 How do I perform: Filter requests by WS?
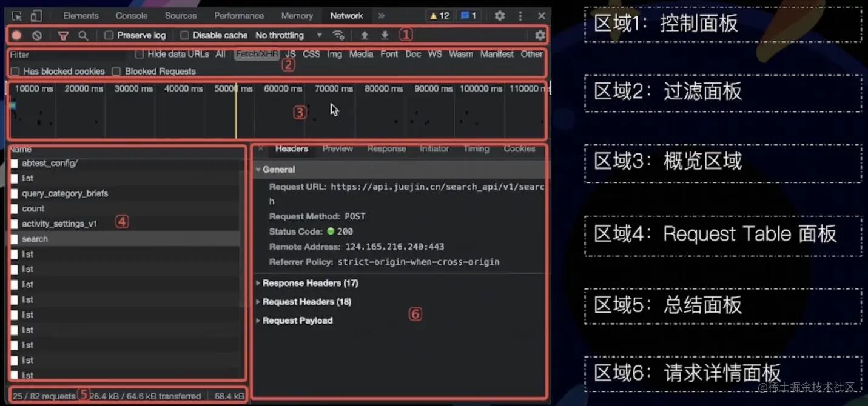[x=435, y=54]
